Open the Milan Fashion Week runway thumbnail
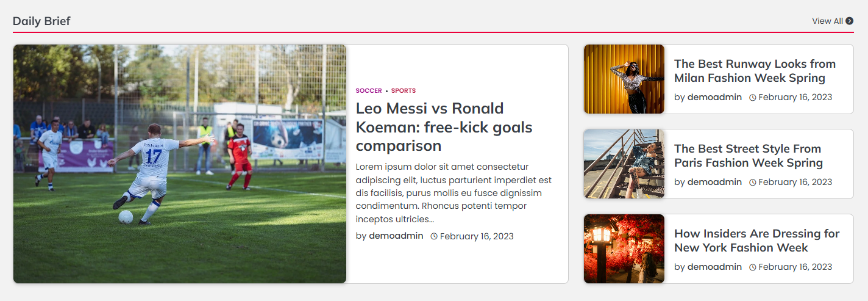The height and width of the screenshot is (301, 868). point(624,79)
